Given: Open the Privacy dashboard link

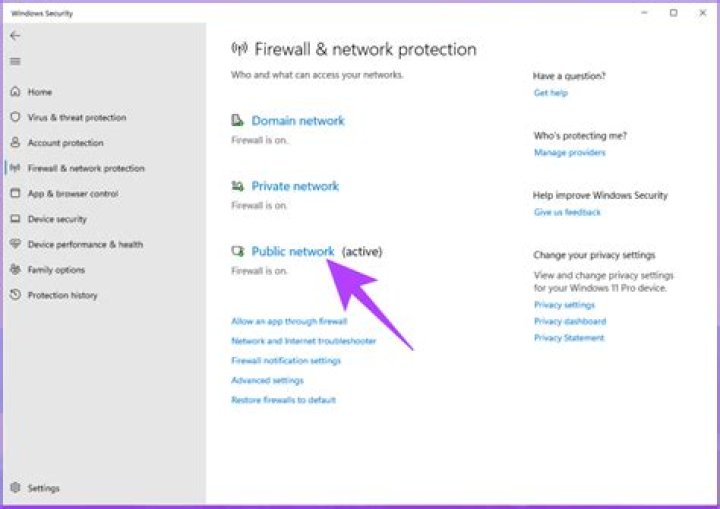Looking at the screenshot, I should 569,322.
